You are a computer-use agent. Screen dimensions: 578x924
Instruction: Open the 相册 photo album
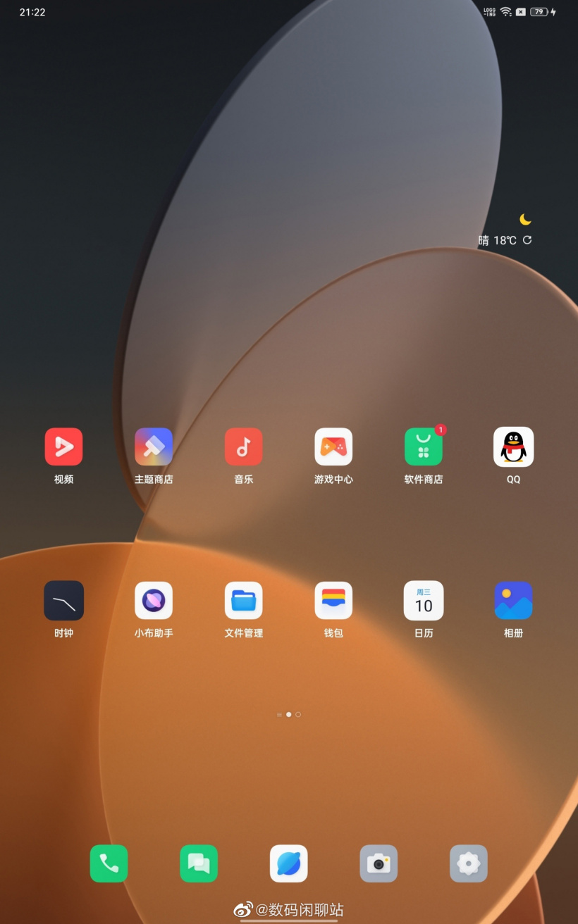point(513,600)
